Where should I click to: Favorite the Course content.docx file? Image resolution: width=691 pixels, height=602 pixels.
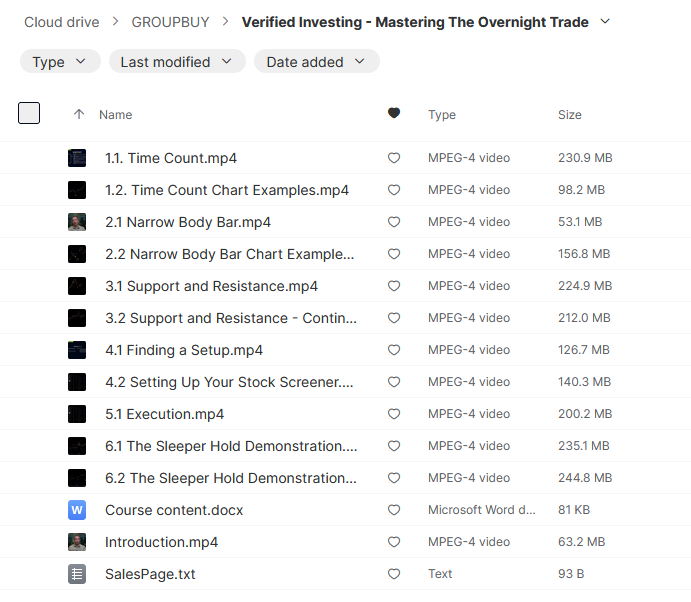tap(394, 510)
